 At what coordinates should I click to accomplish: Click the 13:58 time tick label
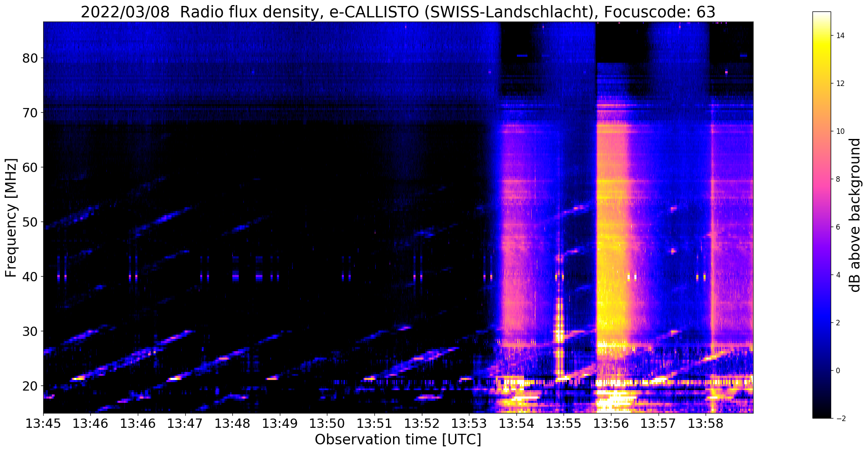(x=705, y=424)
